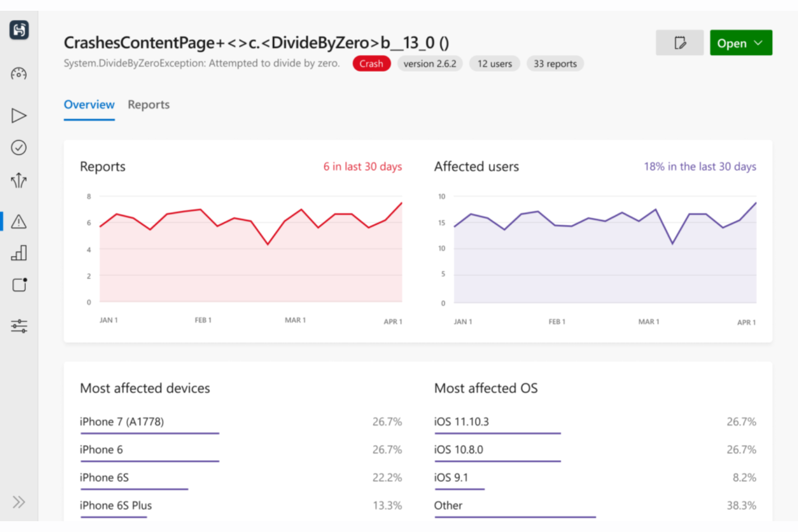Select the Overview tab
This screenshot has height=532, width=798.
[89, 105]
